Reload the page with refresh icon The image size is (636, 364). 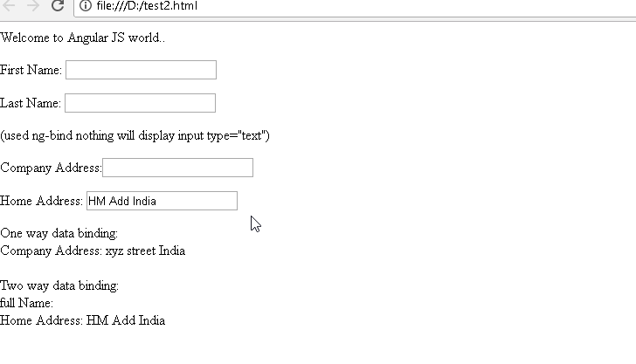click(x=58, y=5)
